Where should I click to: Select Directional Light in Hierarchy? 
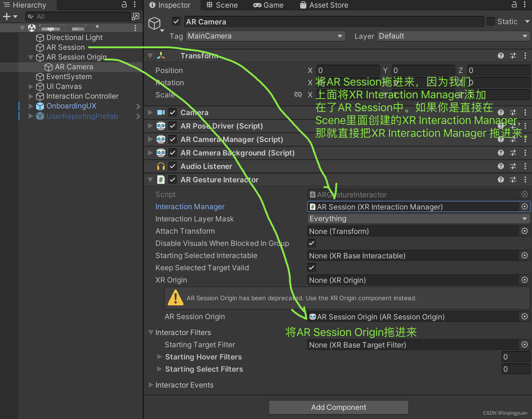(x=75, y=38)
